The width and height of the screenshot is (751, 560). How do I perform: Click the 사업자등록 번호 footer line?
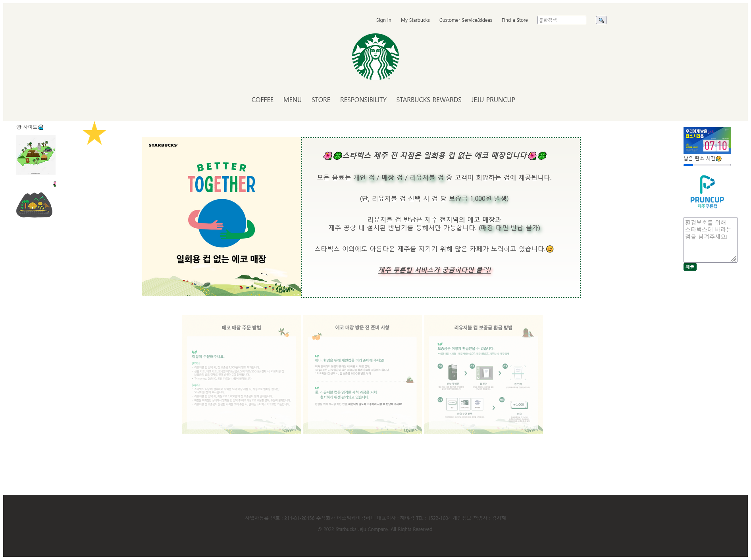coord(375,518)
